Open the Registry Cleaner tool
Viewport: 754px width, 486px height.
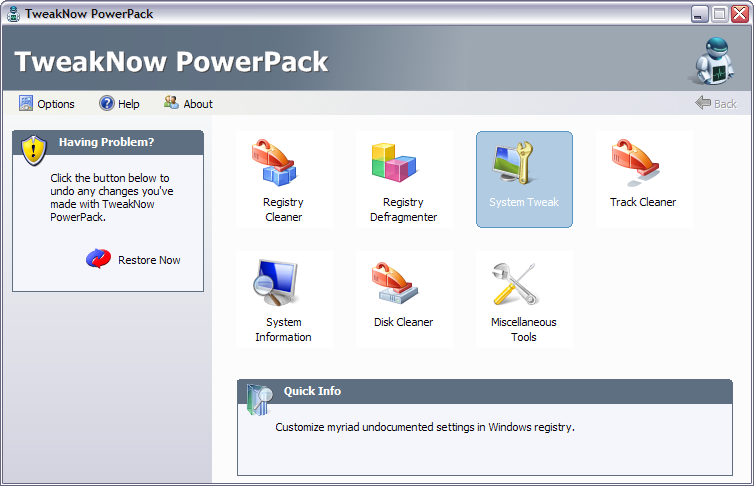click(284, 179)
